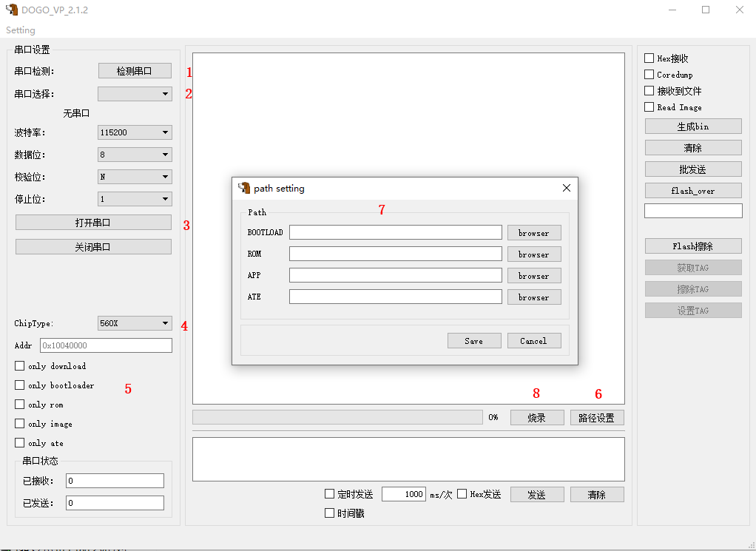The image size is (756, 551).
Task: Check the Coredump option
Action: coord(649,75)
